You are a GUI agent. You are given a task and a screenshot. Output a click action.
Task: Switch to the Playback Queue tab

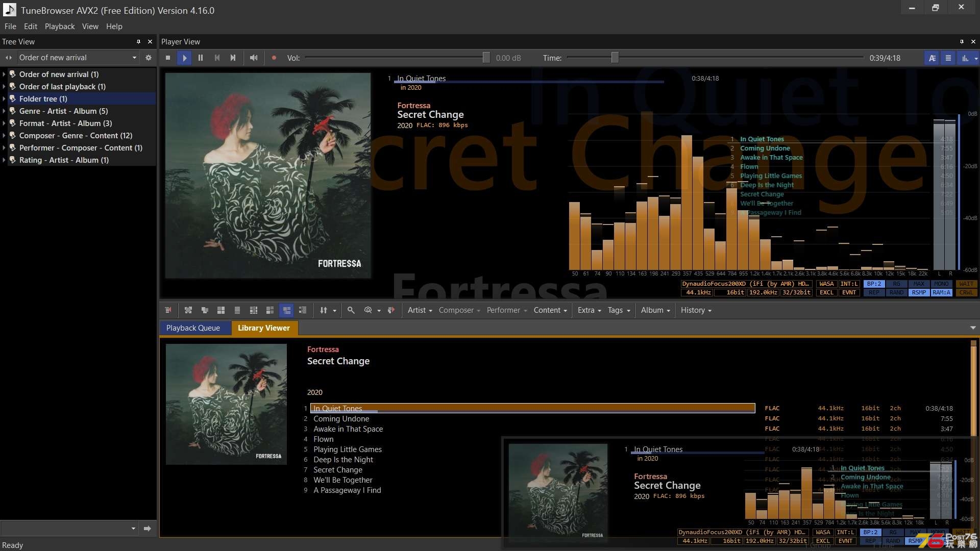(193, 328)
